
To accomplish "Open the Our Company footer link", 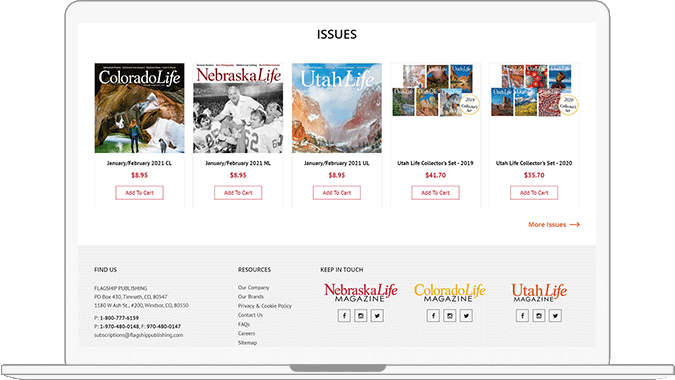I will 254,287.
